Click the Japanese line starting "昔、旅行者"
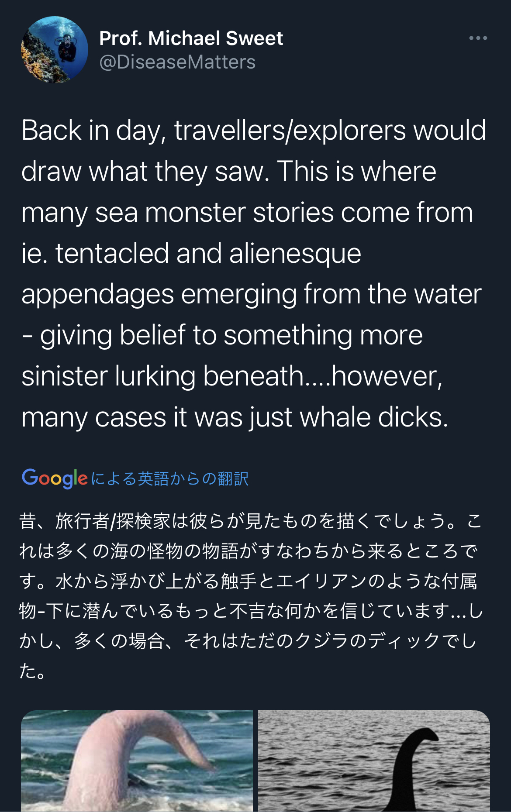The width and height of the screenshot is (511, 812). (250, 521)
